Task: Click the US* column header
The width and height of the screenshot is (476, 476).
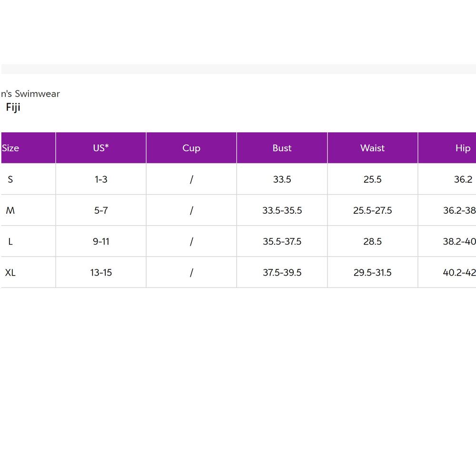Action: tap(101, 148)
